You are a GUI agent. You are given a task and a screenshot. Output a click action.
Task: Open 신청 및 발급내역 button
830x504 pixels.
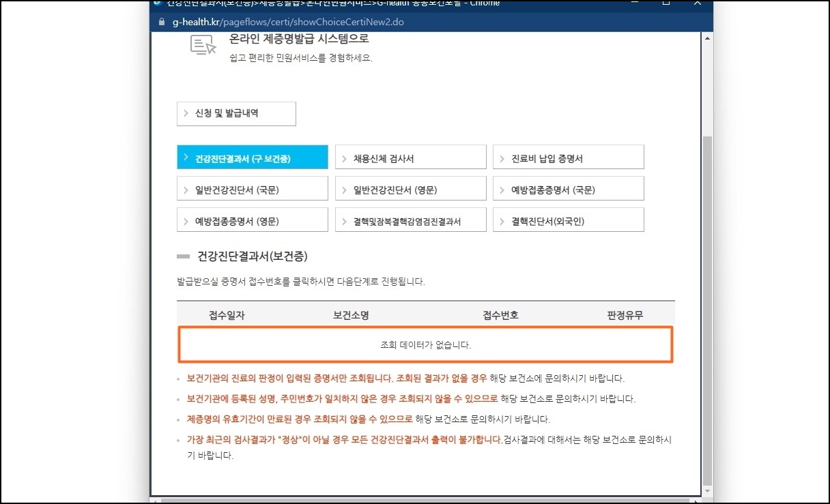[x=236, y=114]
